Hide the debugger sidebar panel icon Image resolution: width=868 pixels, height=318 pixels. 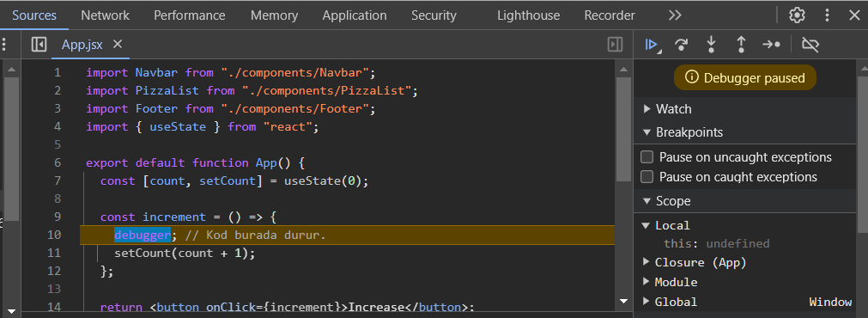coord(615,45)
